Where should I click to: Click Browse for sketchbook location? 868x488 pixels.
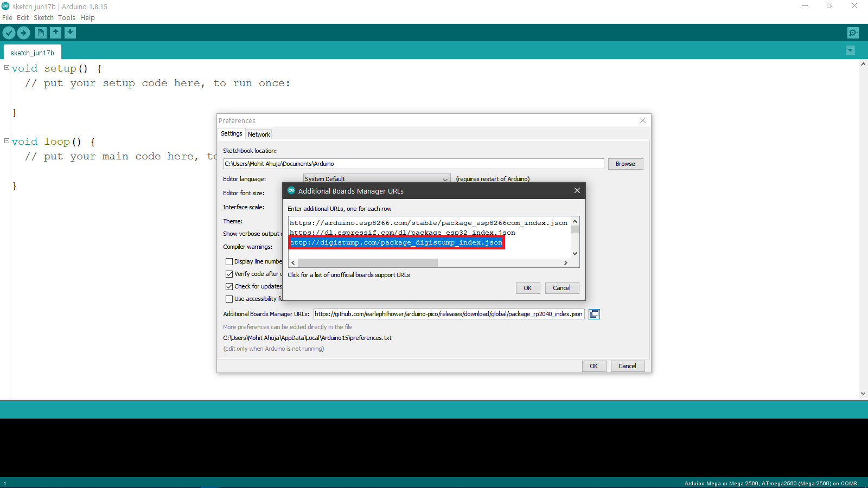(626, 164)
